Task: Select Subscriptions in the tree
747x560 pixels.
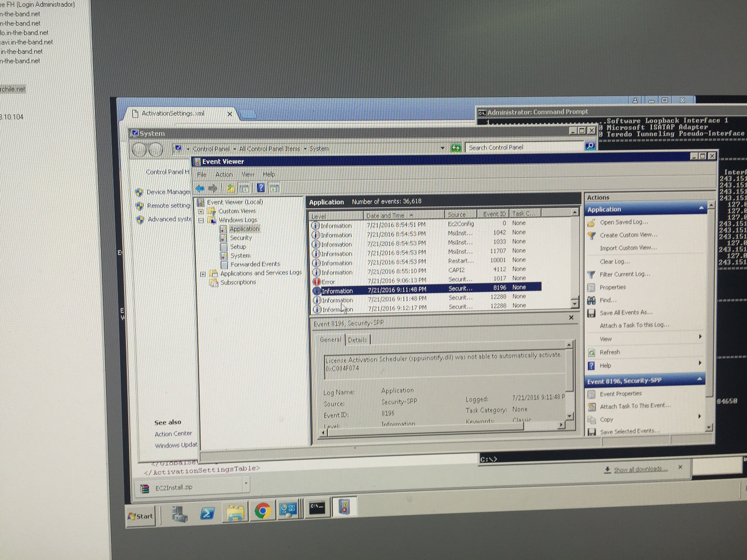Action: point(238,282)
